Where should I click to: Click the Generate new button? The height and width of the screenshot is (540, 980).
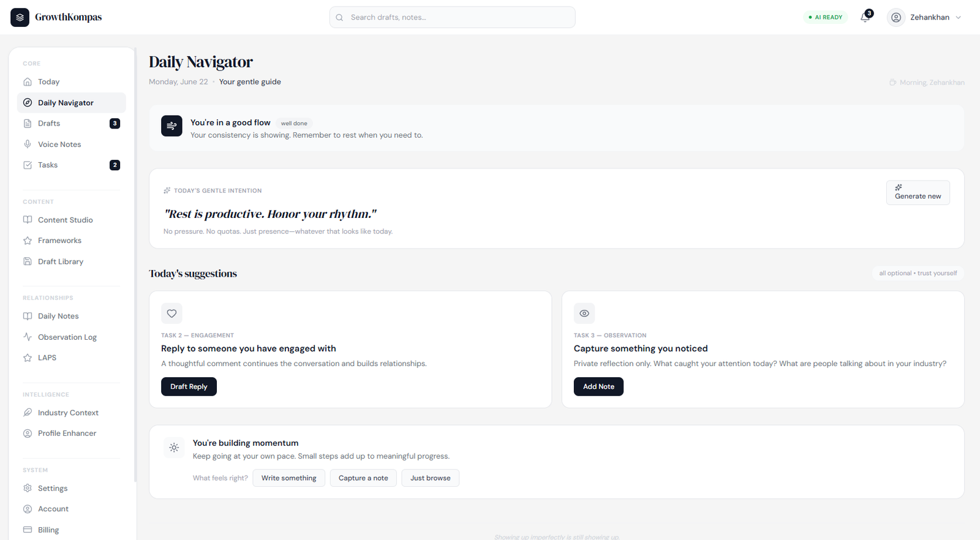tap(918, 192)
